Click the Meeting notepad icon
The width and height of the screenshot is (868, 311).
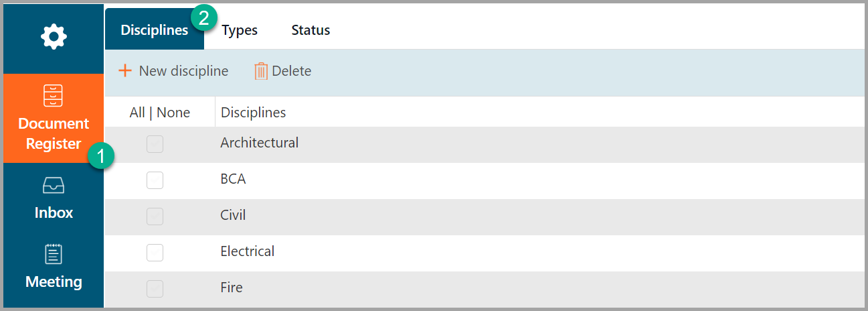click(x=54, y=254)
